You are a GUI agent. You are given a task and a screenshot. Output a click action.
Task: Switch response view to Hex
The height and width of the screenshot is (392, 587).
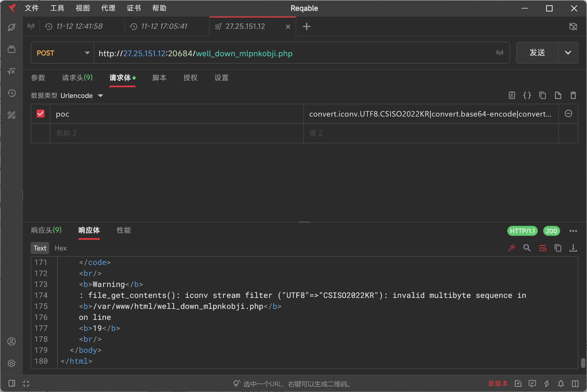coord(60,248)
